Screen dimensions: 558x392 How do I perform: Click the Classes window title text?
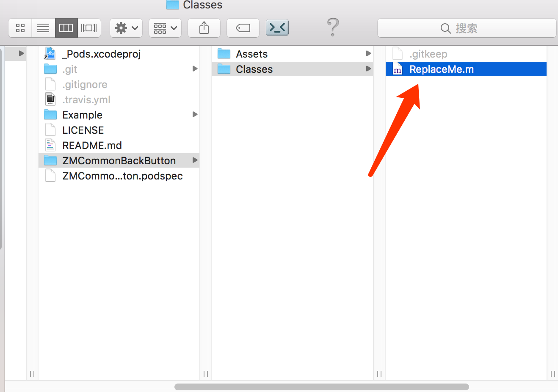pos(202,5)
